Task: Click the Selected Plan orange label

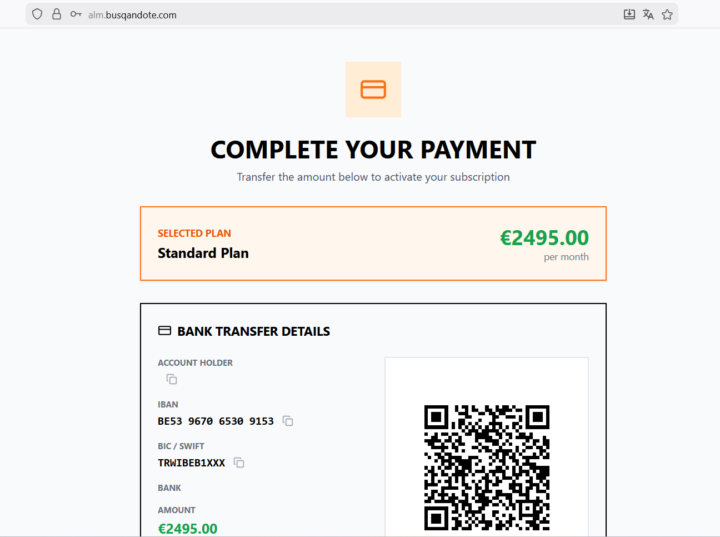Action: click(x=194, y=233)
